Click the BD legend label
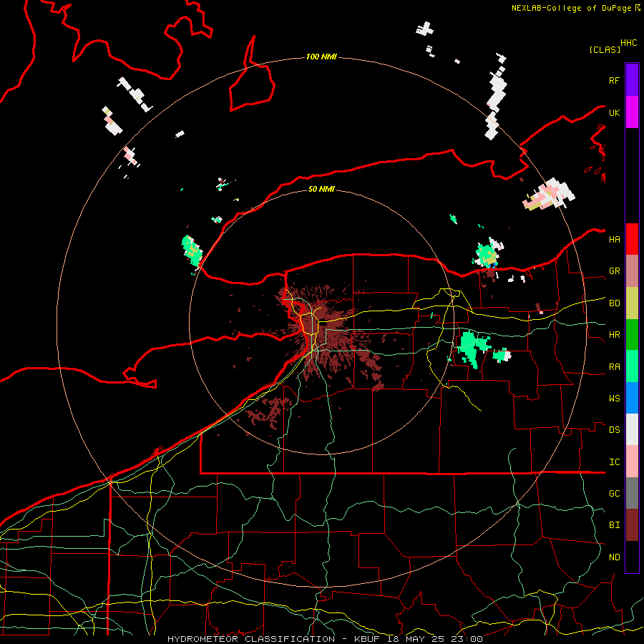Viewport: 644px width, 644px height. (x=614, y=303)
